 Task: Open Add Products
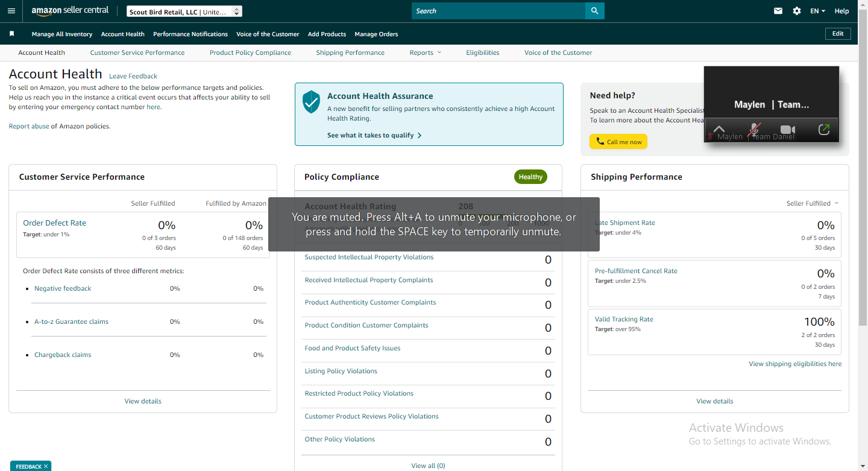[327, 34]
